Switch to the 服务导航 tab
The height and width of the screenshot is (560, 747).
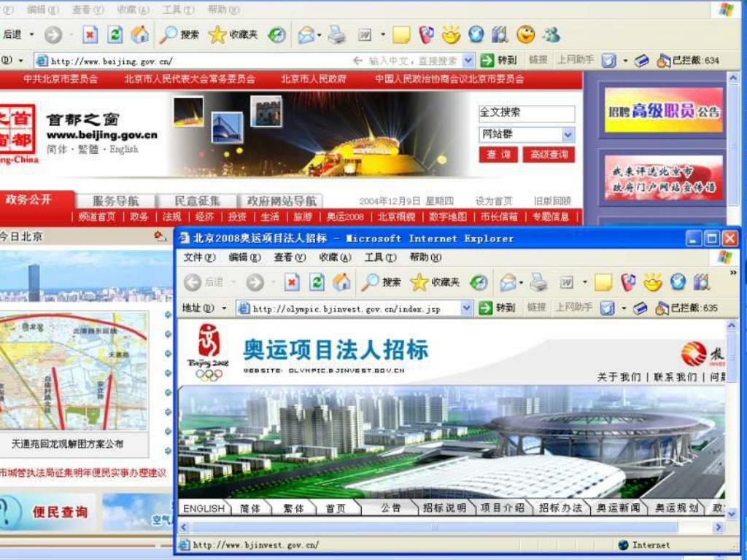click(x=116, y=201)
